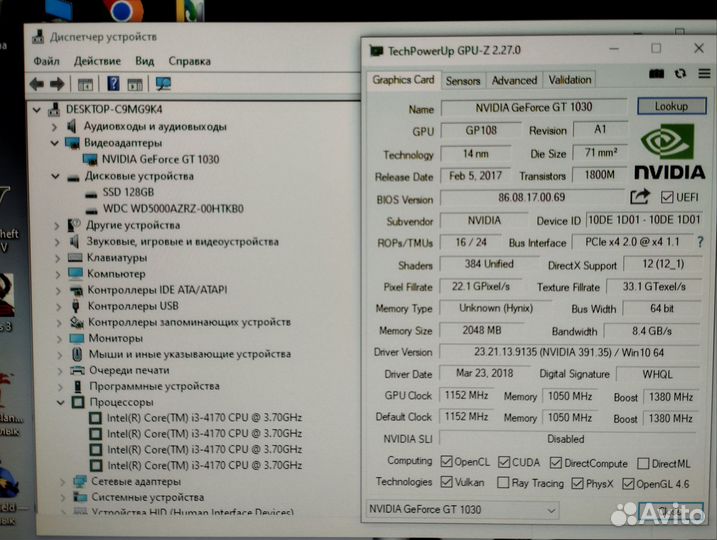
Task: Collapse the Видеоадаптеры tree node
Action: [56, 143]
